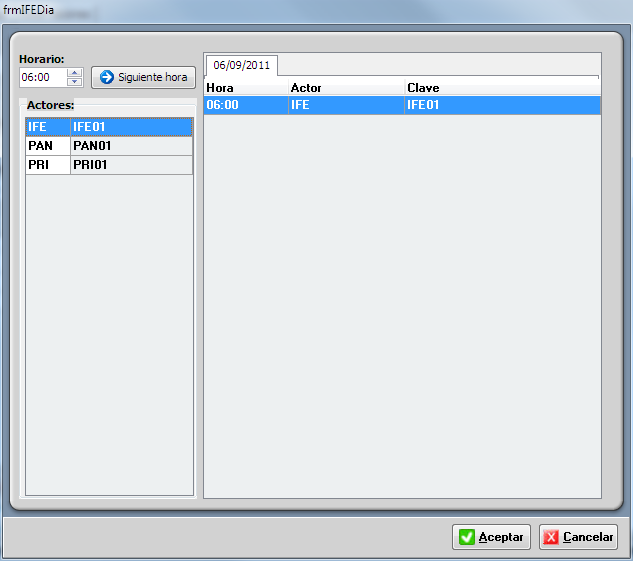Click into the Horario 06:00 time field
This screenshot has height=561, width=633.
pyautogui.click(x=44, y=77)
